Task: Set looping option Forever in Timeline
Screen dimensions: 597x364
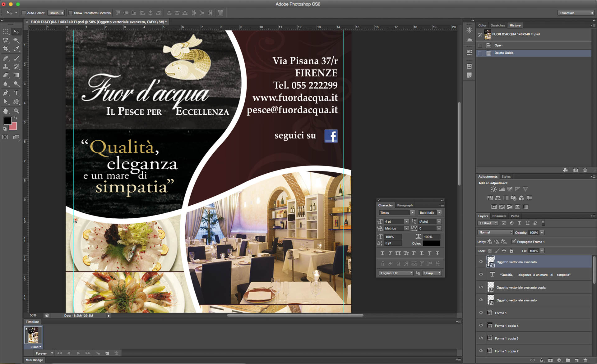Action: [x=44, y=353]
